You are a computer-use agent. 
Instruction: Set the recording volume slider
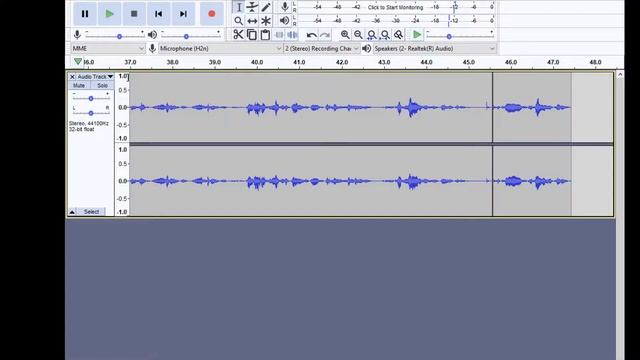pos(115,36)
